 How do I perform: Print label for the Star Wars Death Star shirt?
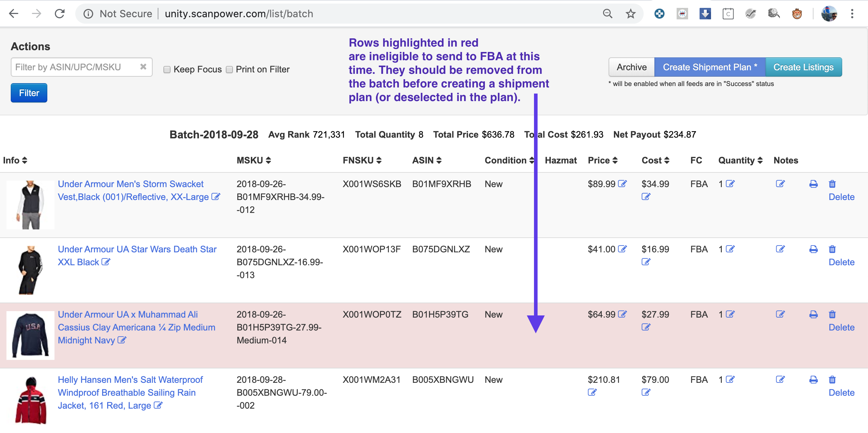pos(813,249)
